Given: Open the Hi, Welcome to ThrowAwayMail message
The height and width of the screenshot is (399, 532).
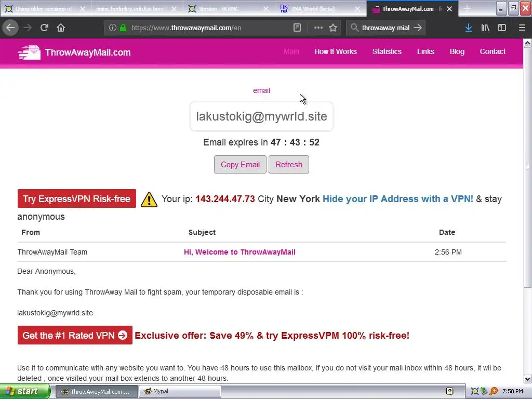Looking at the screenshot, I should [240, 252].
